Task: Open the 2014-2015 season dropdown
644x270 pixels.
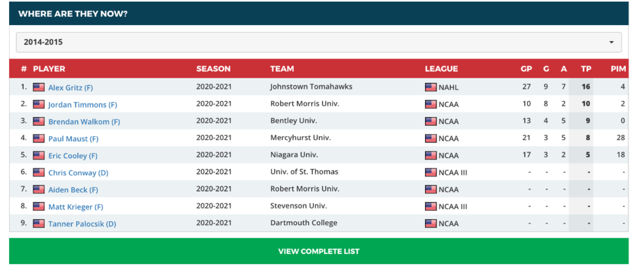Action: coord(319,42)
